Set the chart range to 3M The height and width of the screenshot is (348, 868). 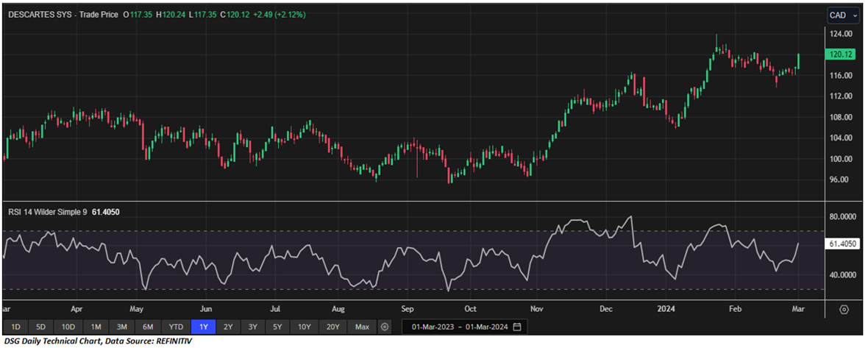(x=122, y=326)
